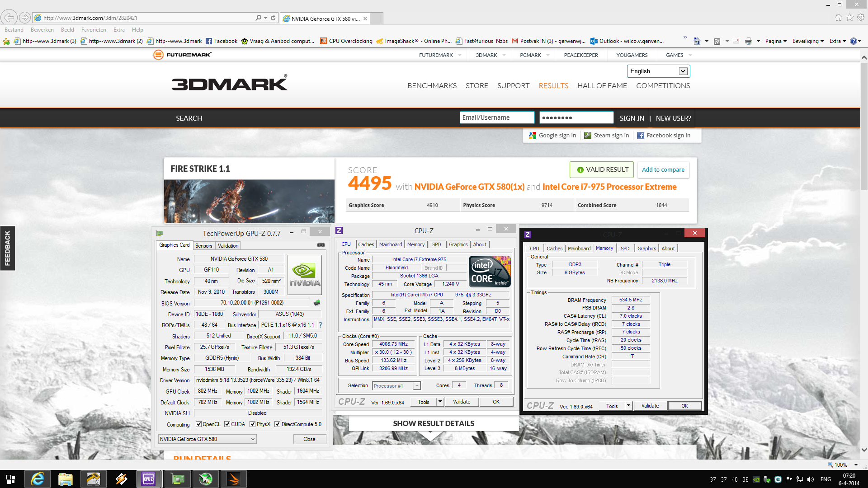
Task: Click the RSS feeds icon in command bar
Action: [717, 41]
